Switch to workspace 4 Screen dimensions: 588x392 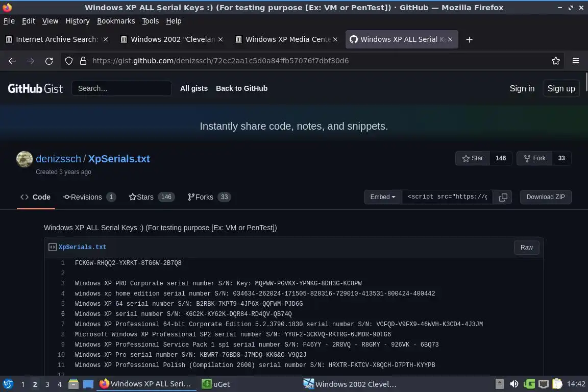pyautogui.click(x=60, y=384)
